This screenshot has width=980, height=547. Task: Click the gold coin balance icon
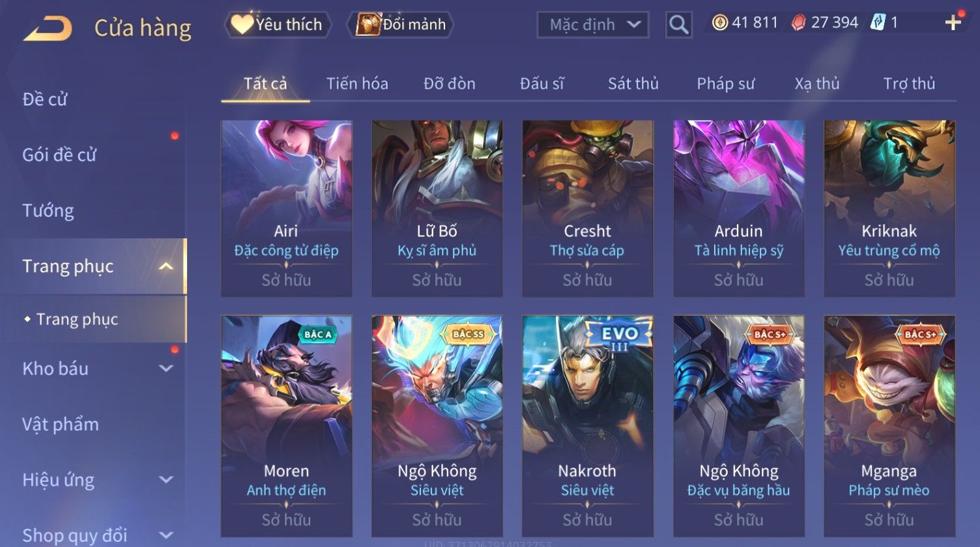(719, 23)
